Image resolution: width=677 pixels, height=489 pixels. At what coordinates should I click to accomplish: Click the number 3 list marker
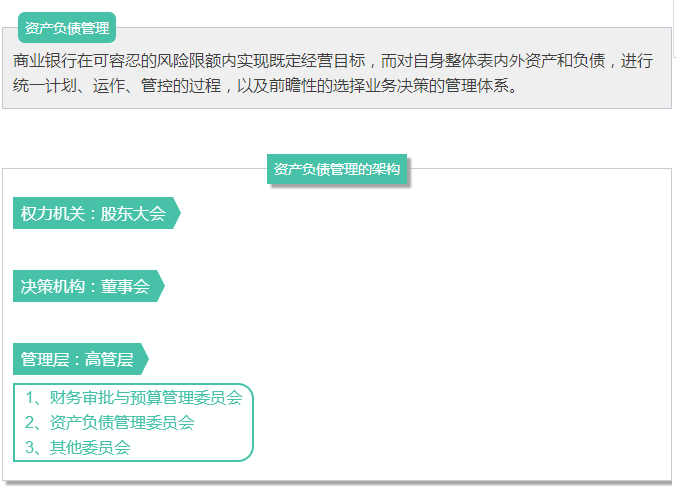pos(31,447)
